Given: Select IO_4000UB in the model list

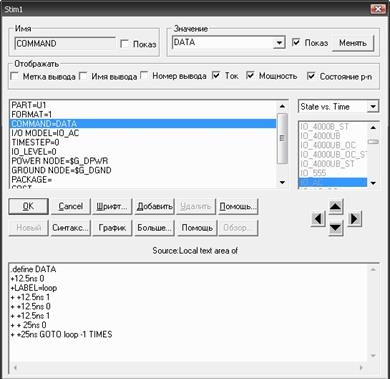Looking at the screenshot, I should pyautogui.click(x=333, y=136).
